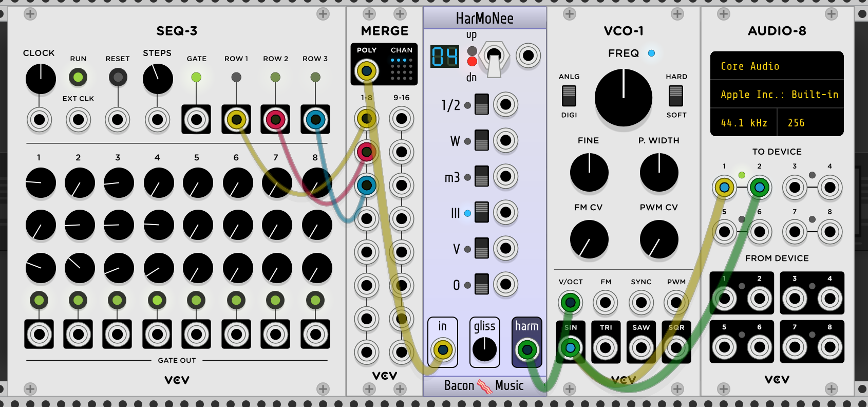Click the III CV input jack
Screen dimensions: 868x407
pyautogui.click(x=506, y=212)
